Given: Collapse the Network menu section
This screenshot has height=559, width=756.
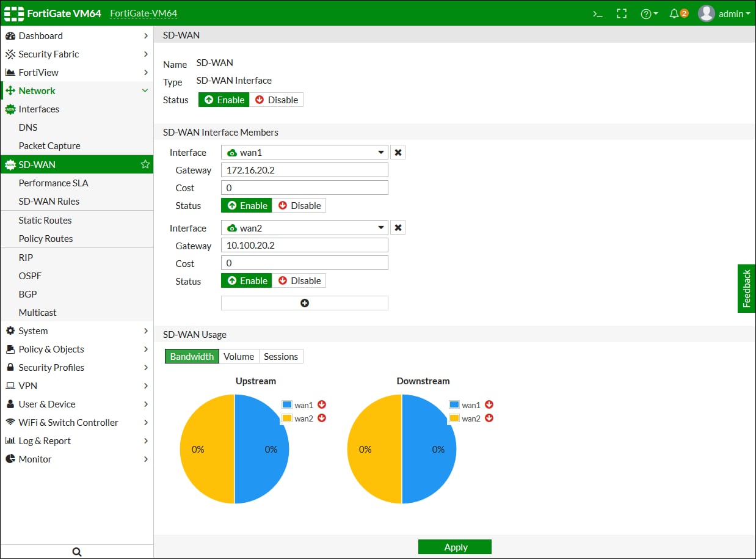Looking at the screenshot, I should [145, 91].
